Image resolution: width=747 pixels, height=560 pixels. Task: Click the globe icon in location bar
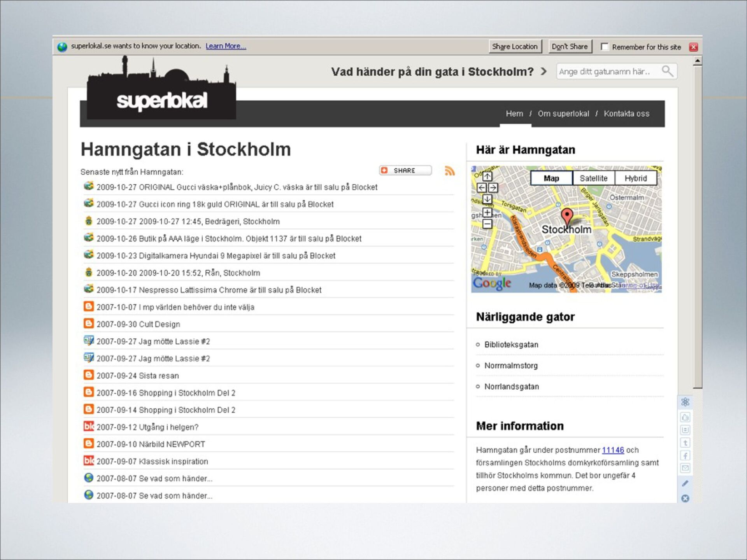(x=62, y=47)
